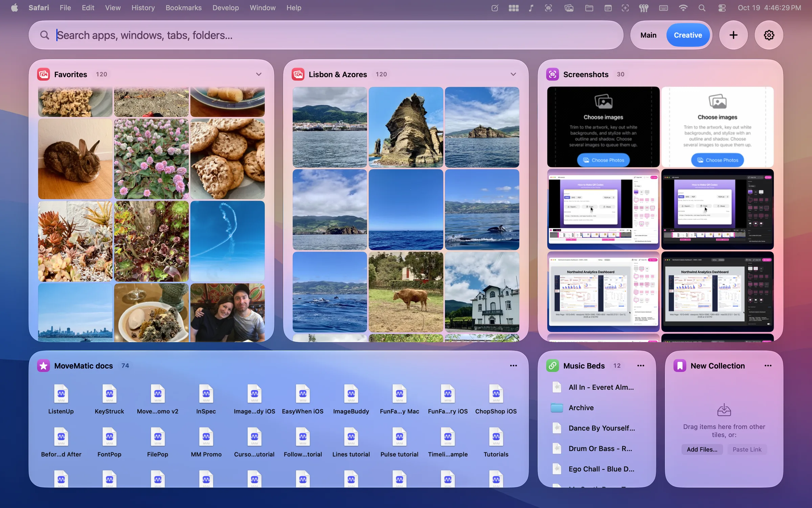The height and width of the screenshot is (508, 812).
Task: Open the ChopShop iOS document
Action: (496, 400)
